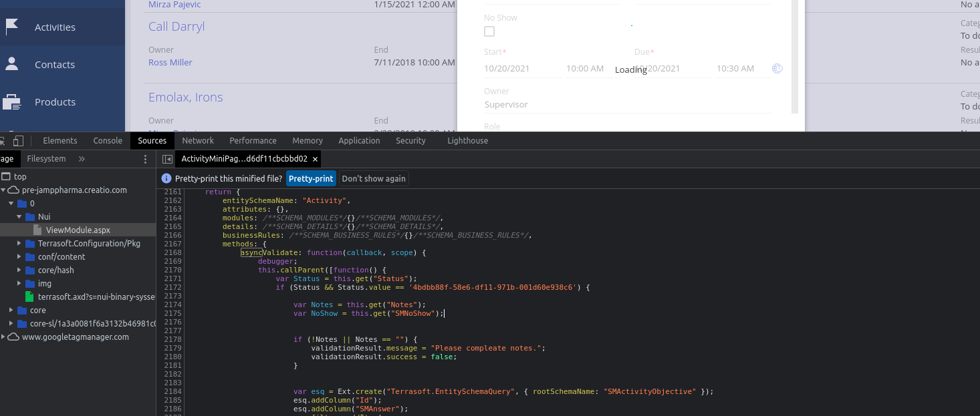Image resolution: width=980 pixels, height=416 pixels.
Task: Expand the img folder
Action: point(19,283)
